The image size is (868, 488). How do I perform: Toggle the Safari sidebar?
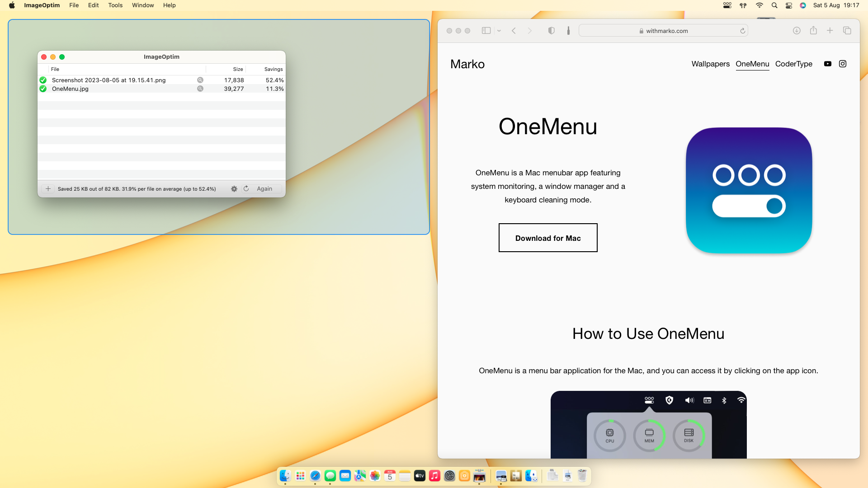click(x=486, y=30)
